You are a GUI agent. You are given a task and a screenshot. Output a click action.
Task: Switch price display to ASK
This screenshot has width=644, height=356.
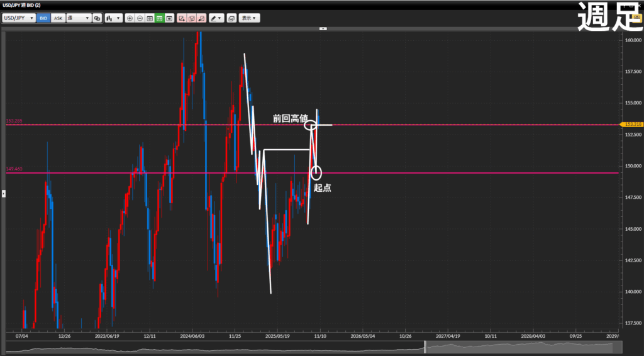[58, 18]
